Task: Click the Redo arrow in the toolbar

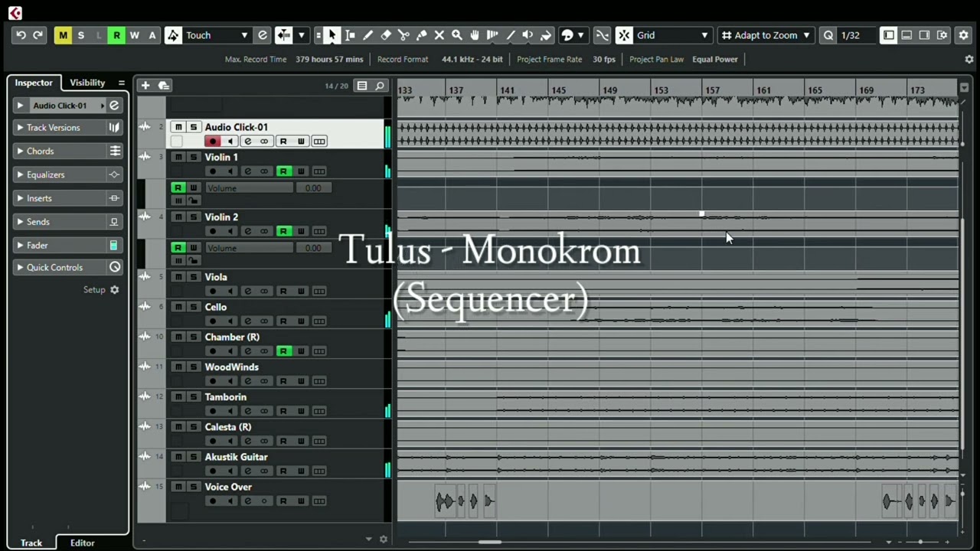Action: pyautogui.click(x=38, y=35)
